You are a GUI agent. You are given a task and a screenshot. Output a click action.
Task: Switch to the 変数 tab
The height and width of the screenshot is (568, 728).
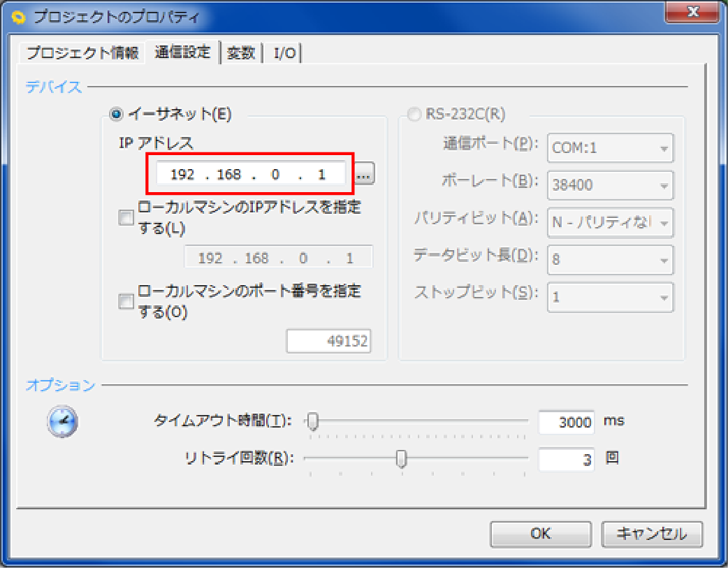tap(241, 54)
